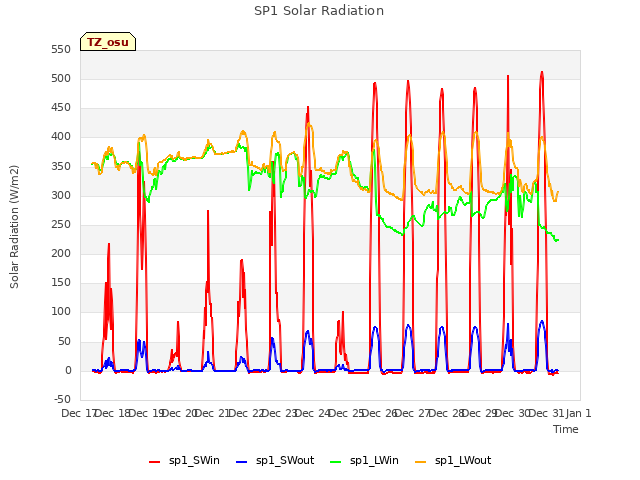Click the 450 y-axis tick label
Viewport: 640px width, 480px height.
click(x=61, y=108)
